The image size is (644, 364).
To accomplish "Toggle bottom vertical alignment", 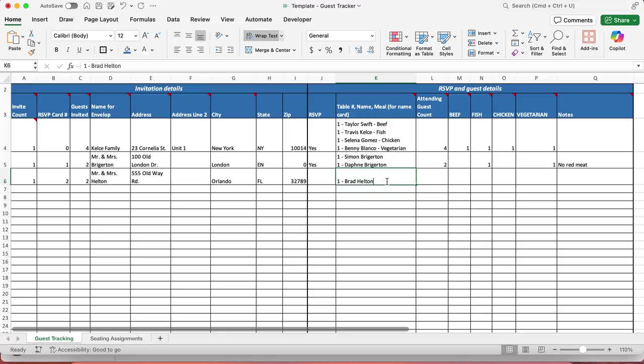I will coord(200,36).
